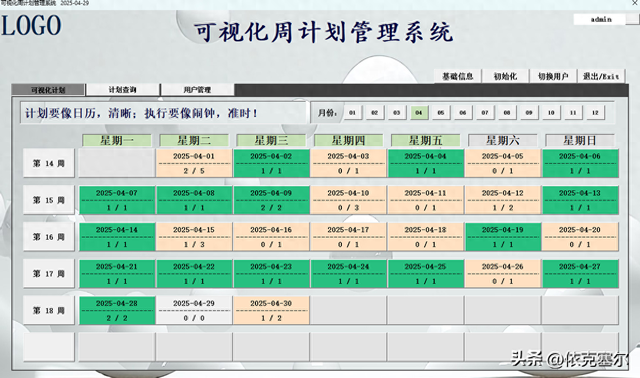This screenshot has width=640, height=378.
Task: Open the 2025-04-22 day cell
Action: point(194,273)
